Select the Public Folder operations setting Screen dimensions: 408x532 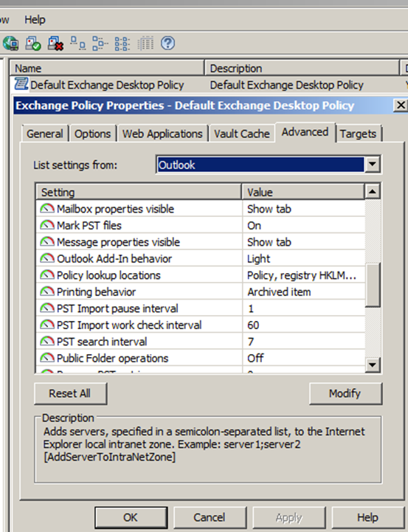[x=201, y=359]
